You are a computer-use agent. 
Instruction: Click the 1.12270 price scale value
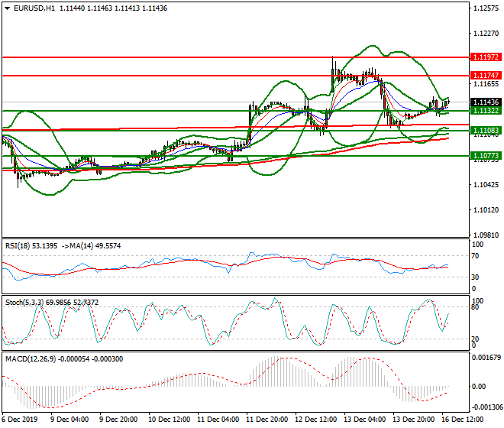point(486,34)
